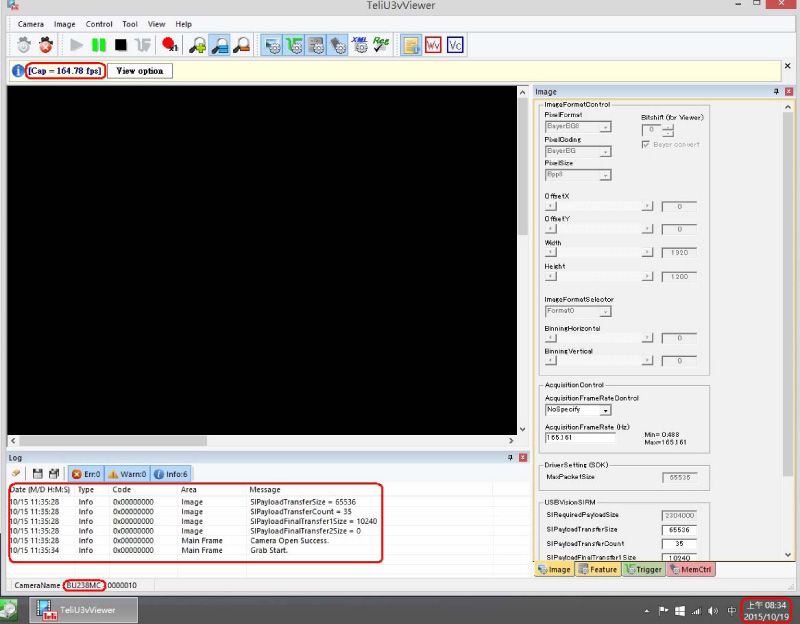Toggle the Warn:0 log filter

(128, 473)
